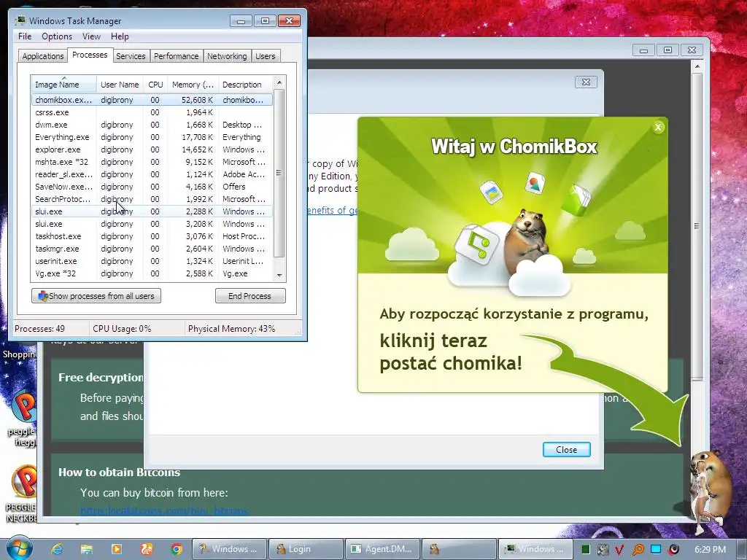The image size is (747, 560).
Task: Select reader_sl.exe process row
Action: point(152,174)
